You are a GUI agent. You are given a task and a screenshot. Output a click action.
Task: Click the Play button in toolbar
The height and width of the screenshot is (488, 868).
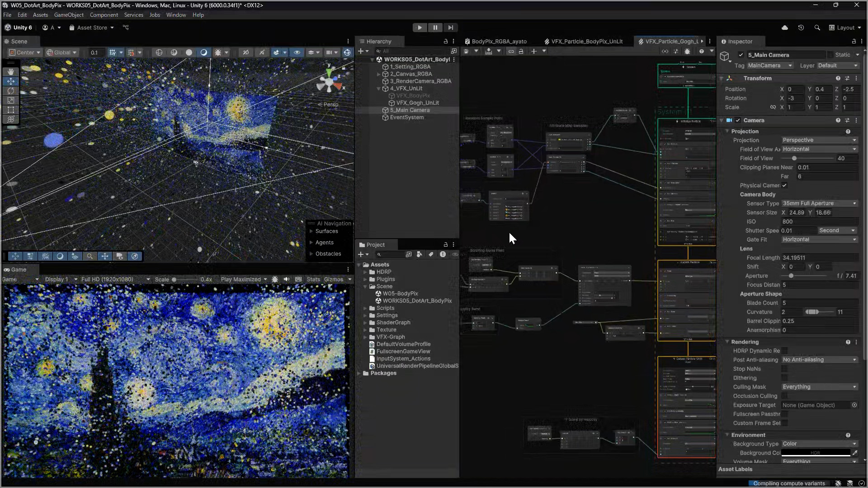pyautogui.click(x=420, y=28)
